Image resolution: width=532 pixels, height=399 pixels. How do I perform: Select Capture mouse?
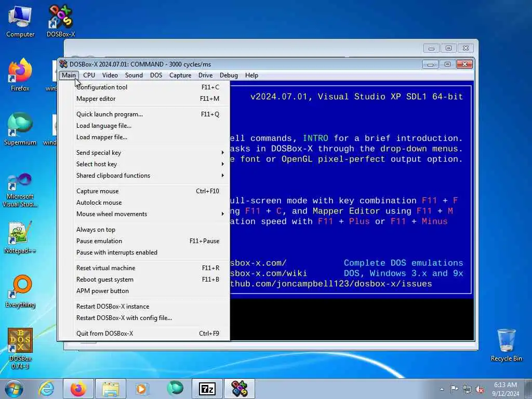click(144, 191)
